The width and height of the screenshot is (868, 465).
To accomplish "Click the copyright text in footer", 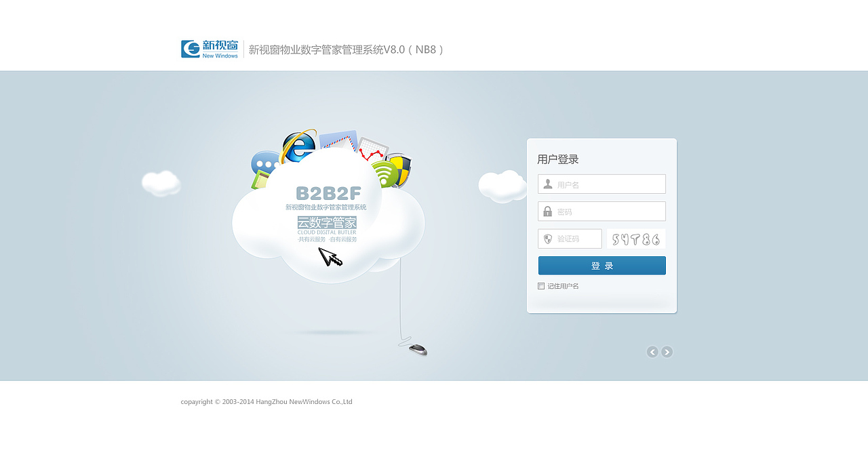I will [x=267, y=402].
